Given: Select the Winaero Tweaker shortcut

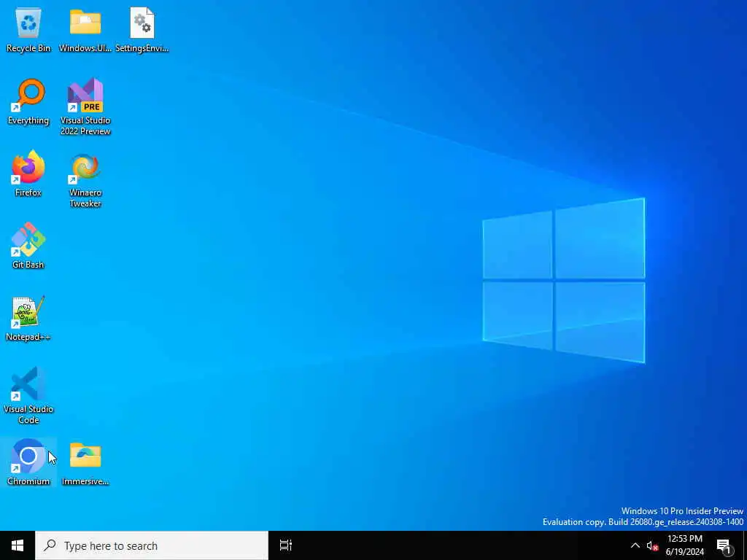Looking at the screenshot, I should coord(85,179).
